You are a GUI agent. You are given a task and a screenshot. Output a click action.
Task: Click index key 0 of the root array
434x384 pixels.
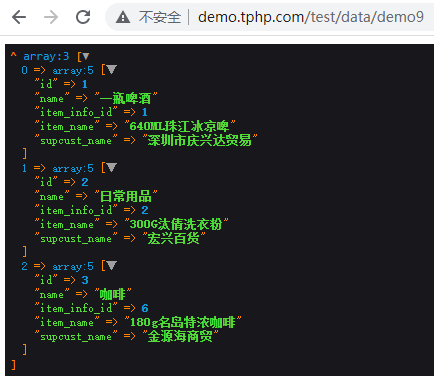click(24, 70)
